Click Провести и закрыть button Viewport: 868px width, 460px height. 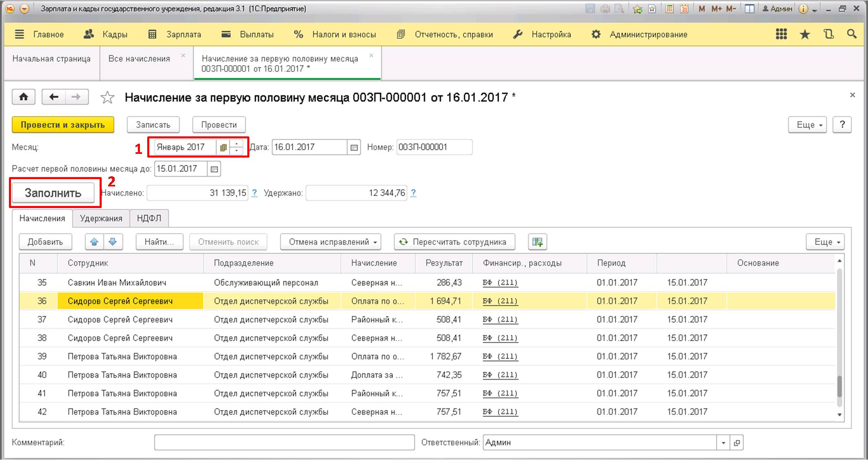63,125
